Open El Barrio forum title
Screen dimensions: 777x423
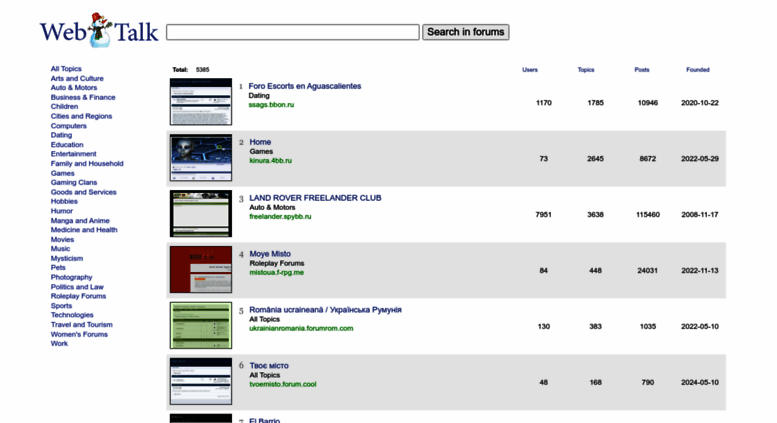click(265, 421)
